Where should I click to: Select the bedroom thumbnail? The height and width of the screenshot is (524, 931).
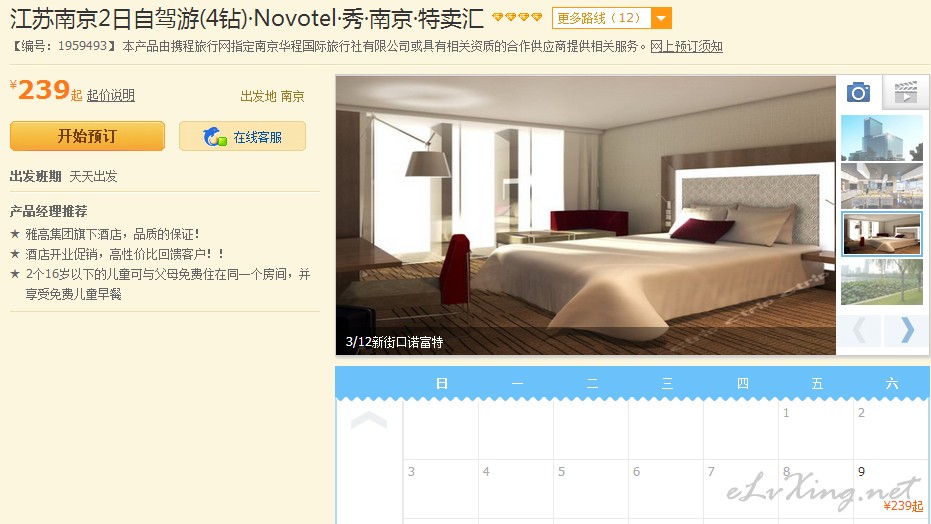click(882, 234)
